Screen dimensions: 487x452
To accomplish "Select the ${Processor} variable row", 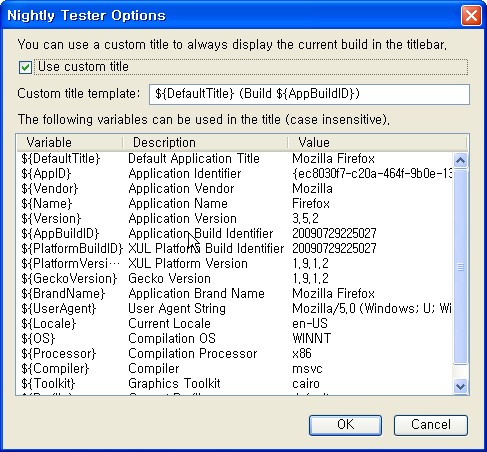I will (235, 353).
